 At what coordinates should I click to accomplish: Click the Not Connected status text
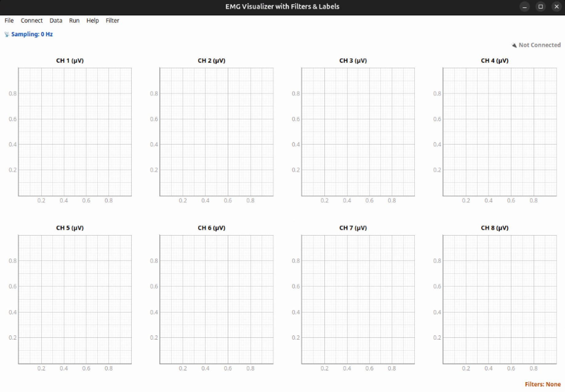point(539,45)
